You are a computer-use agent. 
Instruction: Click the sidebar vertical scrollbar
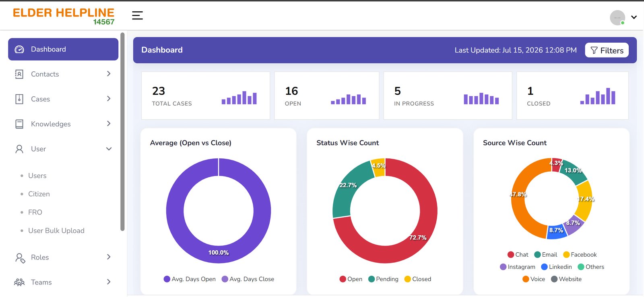click(x=122, y=132)
